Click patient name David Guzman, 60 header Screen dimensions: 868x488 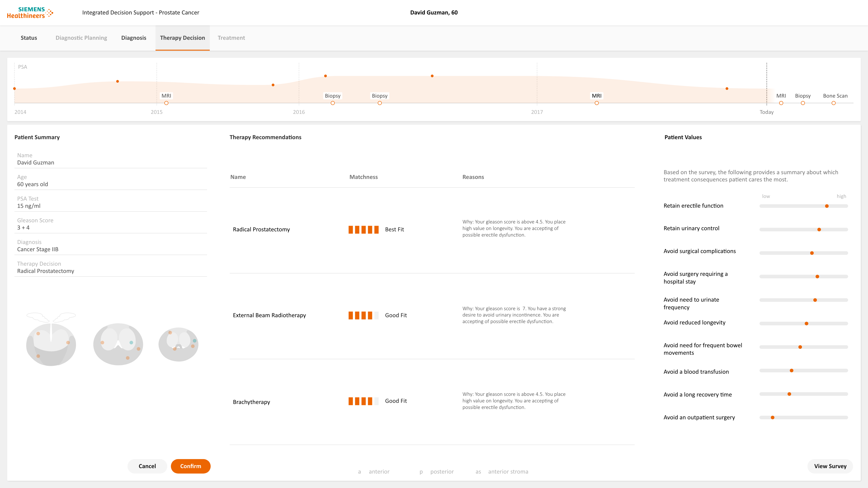point(434,12)
